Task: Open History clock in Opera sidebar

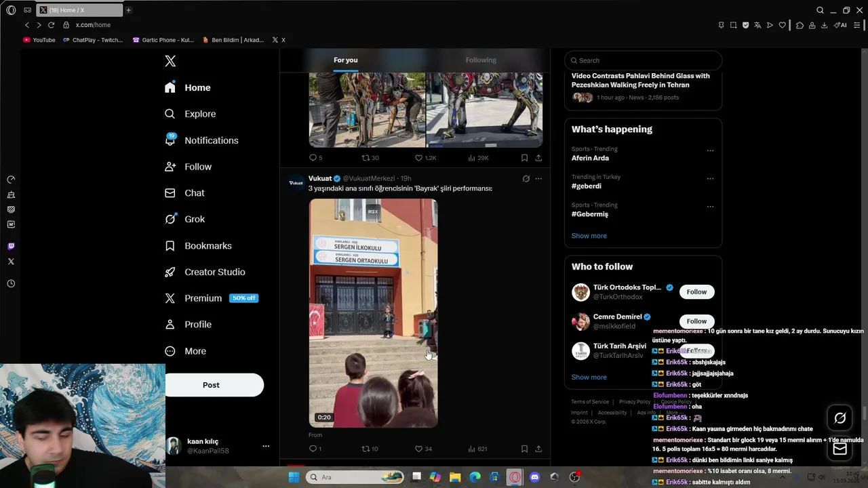Action: (11, 283)
